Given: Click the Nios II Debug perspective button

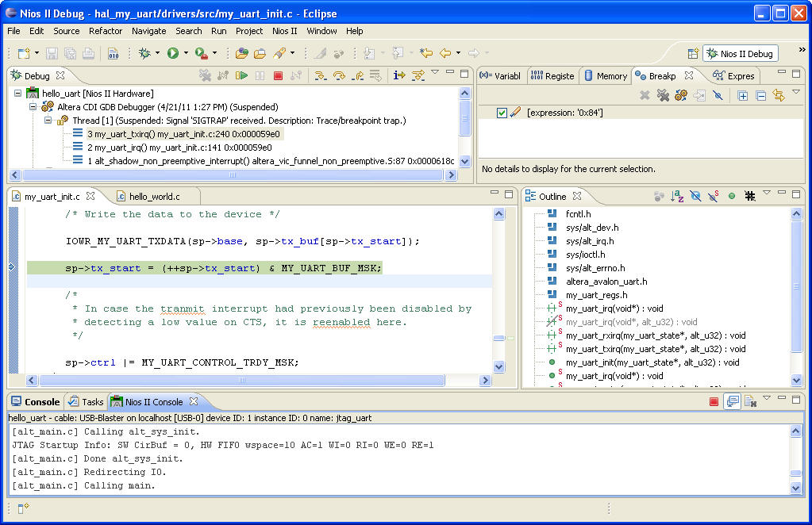Looking at the screenshot, I should [740, 54].
